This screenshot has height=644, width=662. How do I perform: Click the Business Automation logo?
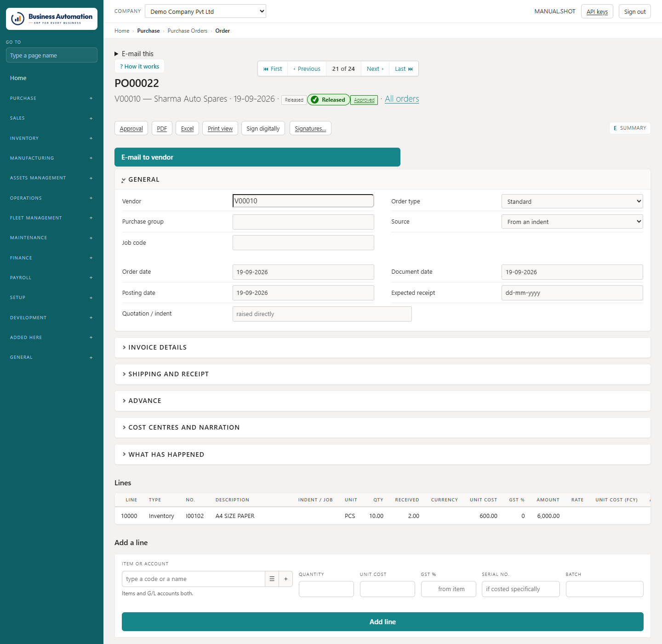coord(51,19)
